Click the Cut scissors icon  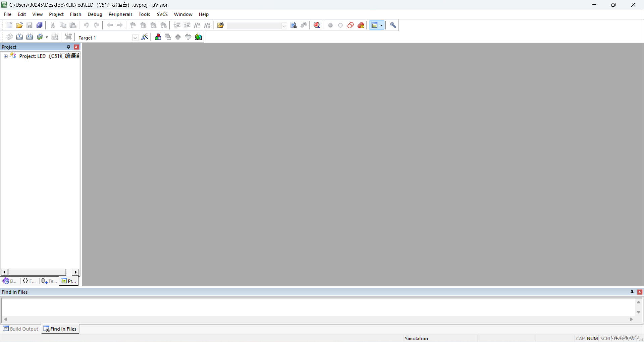53,25
